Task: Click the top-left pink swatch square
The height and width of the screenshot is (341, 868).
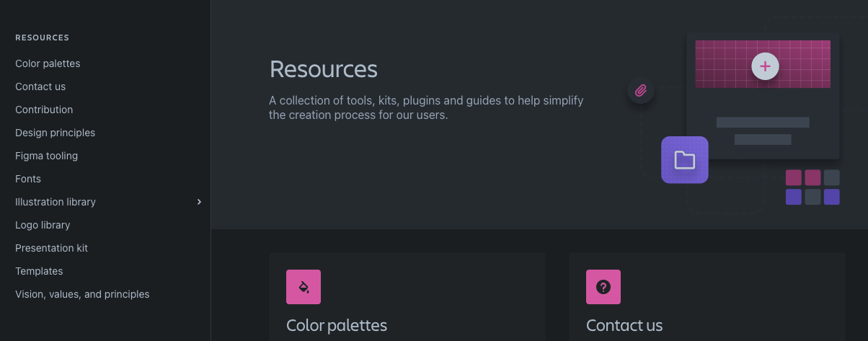Action: click(x=794, y=177)
